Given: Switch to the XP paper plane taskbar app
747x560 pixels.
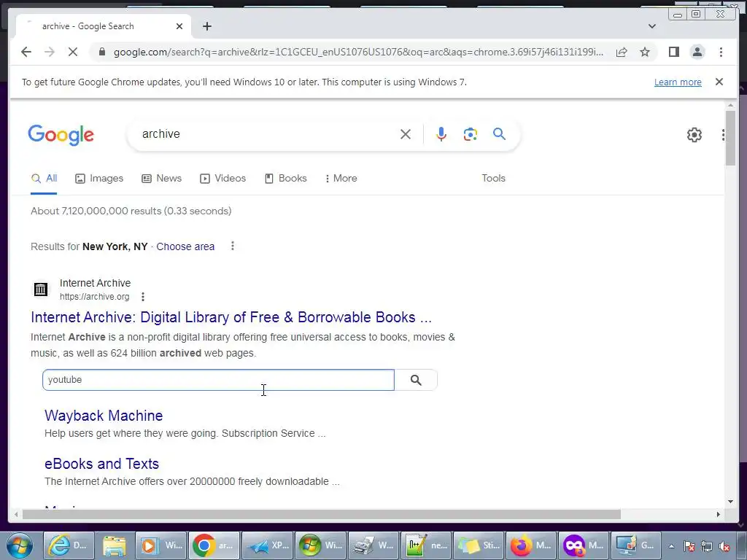Looking at the screenshot, I should pyautogui.click(x=268, y=545).
